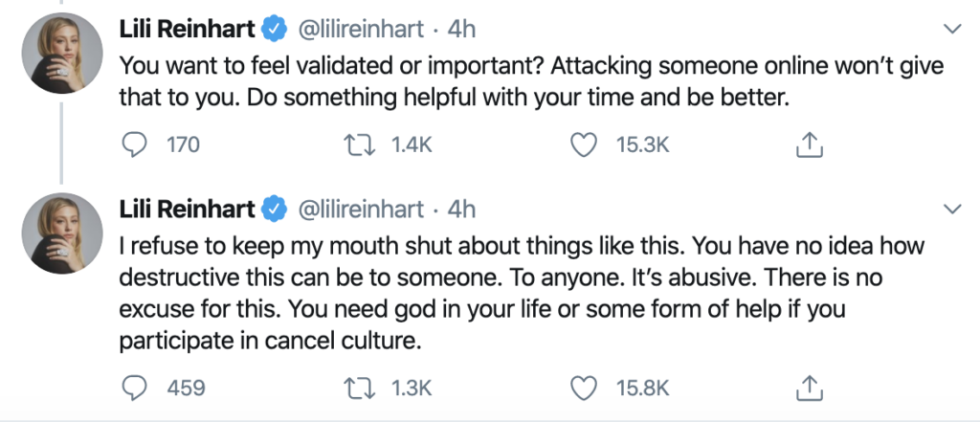980x422 pixels.
Task: Open Lili Reinhart name link on second tweet
Action: pyautogui.click(x=188, y=209)
